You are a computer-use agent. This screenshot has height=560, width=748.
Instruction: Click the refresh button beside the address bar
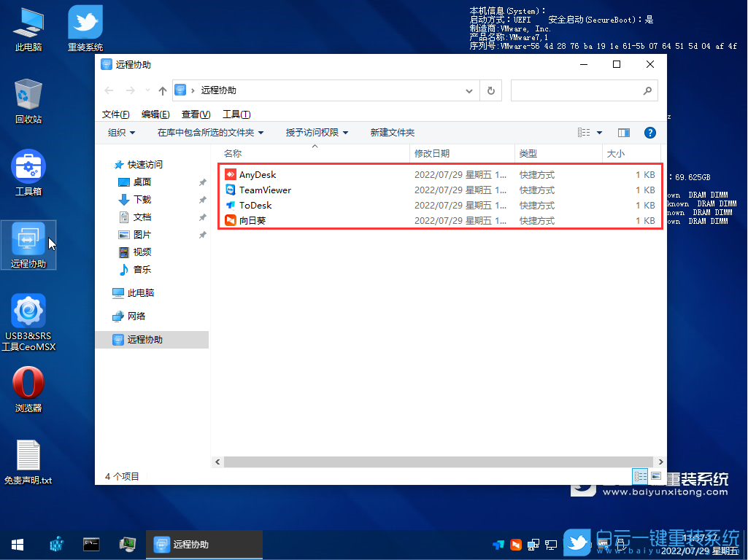[491, 90]
